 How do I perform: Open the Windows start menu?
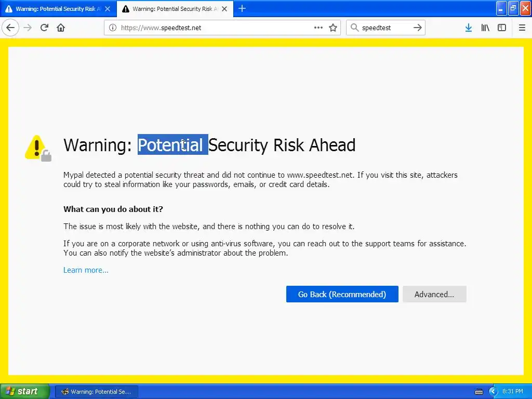pyautogui.click(x=25, y=391)
